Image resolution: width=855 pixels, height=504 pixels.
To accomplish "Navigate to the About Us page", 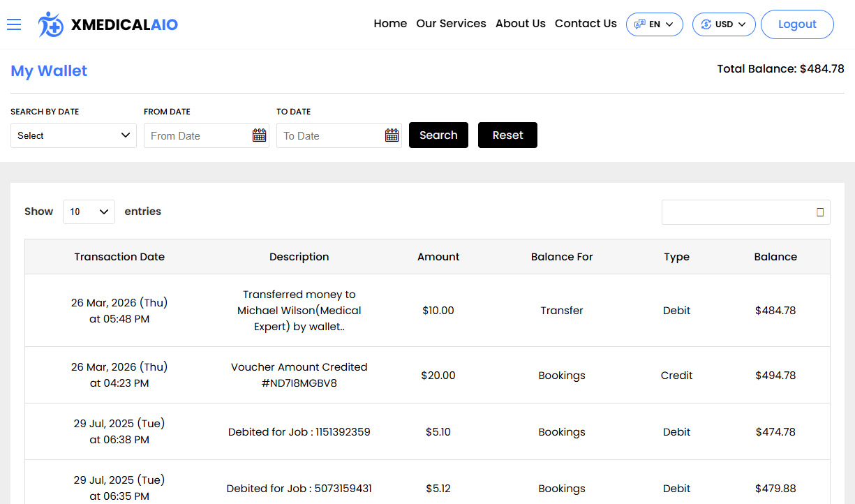I will (520, 24).
